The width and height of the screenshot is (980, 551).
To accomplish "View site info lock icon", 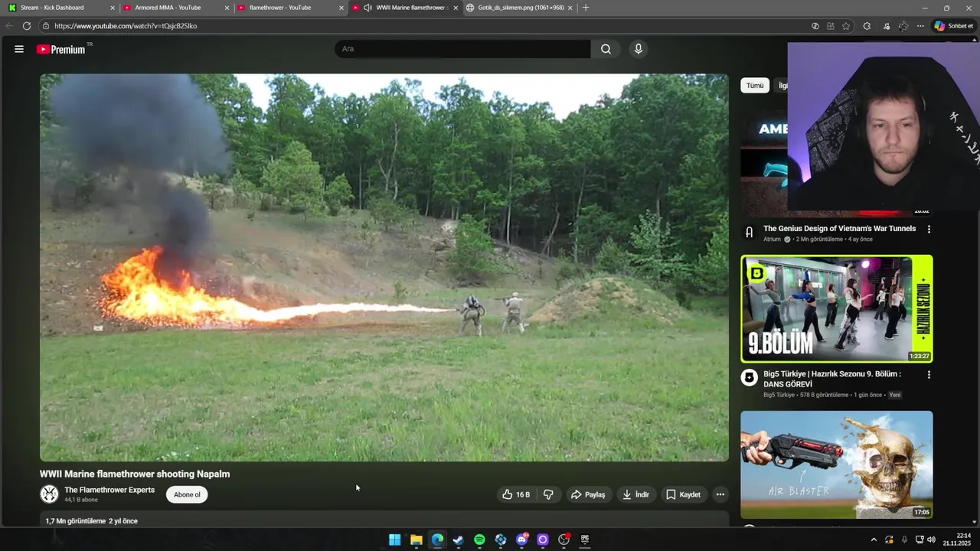I will [46, 26].
